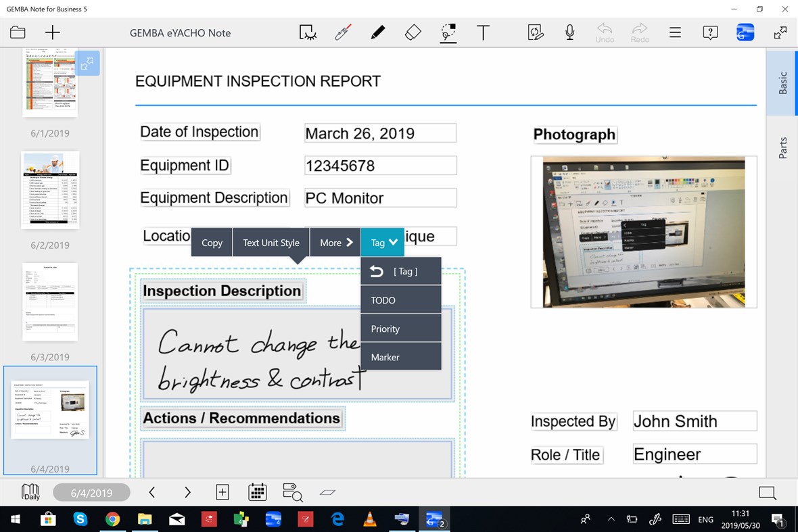
Task: Open the help panel
Action: pyautogui.click(x=709, y=32)
